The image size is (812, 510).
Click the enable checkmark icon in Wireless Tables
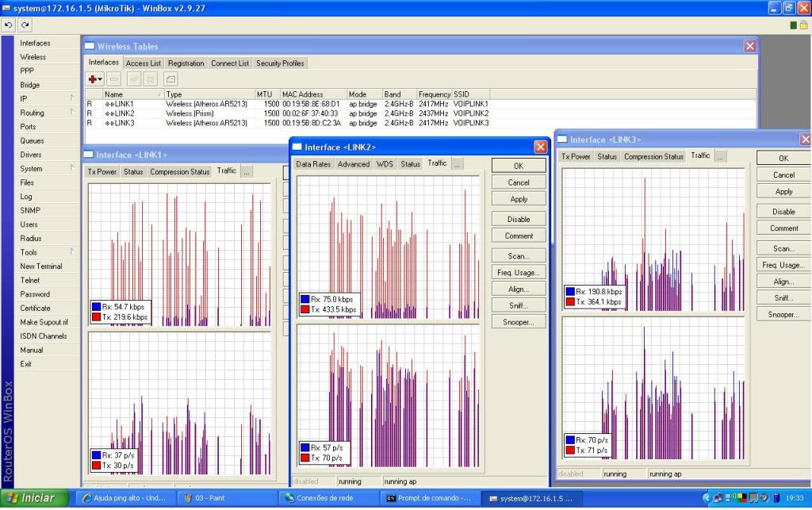(133, 79)
